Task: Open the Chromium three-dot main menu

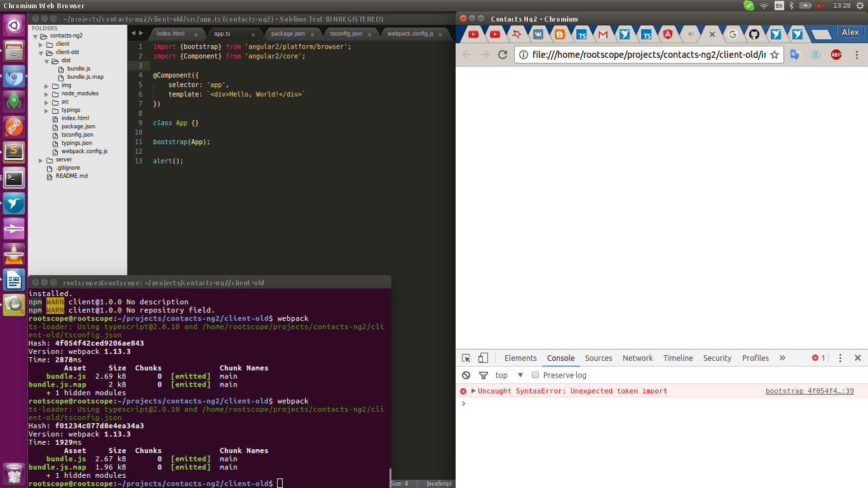Action: click(x=857, y=55)
